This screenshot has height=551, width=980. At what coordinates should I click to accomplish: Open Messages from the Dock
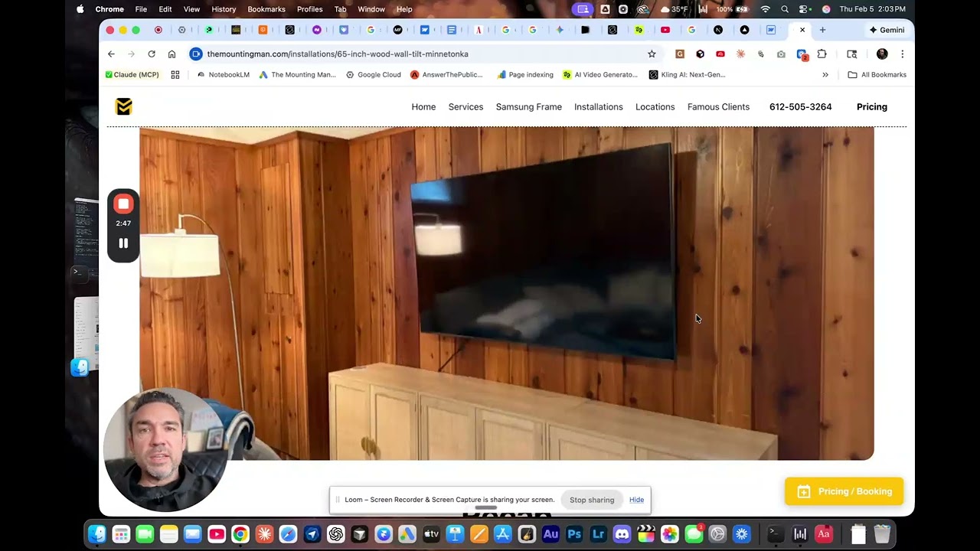point(694,534)
